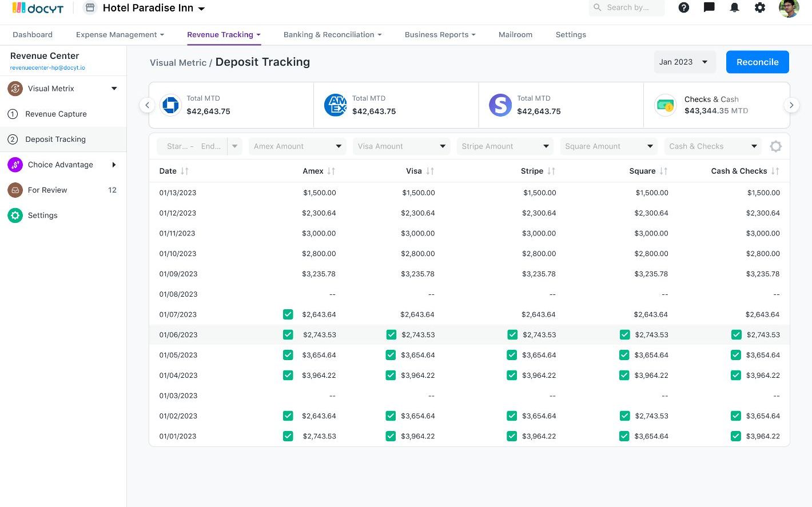Click the table column settings gear icon
812x507 pixels.
(x=775, y=146)
